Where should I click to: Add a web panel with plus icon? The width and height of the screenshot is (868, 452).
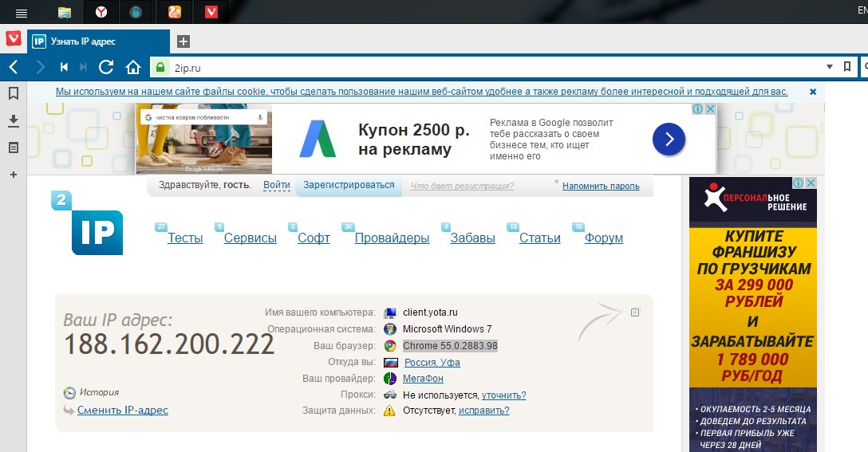tap(13, 175)
